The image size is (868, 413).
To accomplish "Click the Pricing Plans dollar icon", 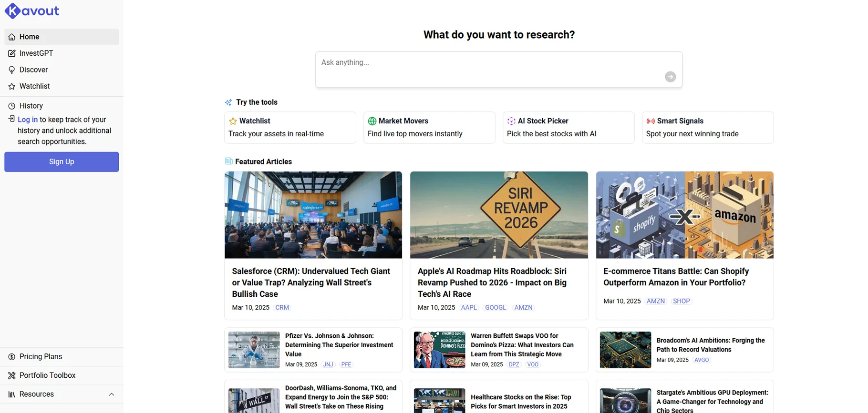I will [12, 357].
